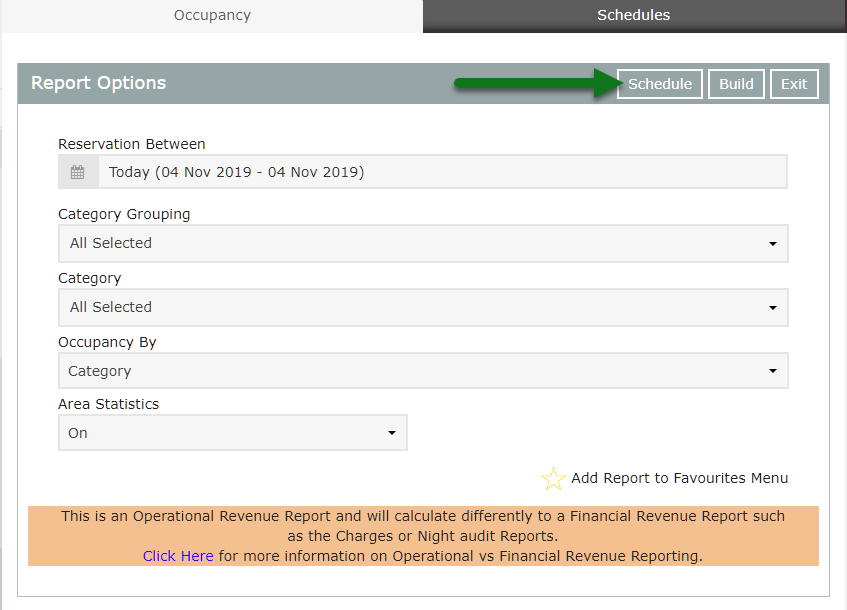Click the favourites star icon
Viewport: 847px width, 610px height.
pos(553,479)
